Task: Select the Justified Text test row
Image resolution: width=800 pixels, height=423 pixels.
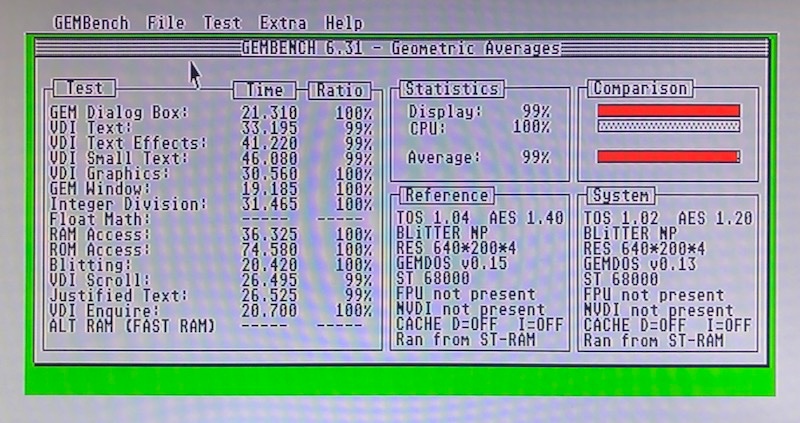Action: click(x=211, y=295)
